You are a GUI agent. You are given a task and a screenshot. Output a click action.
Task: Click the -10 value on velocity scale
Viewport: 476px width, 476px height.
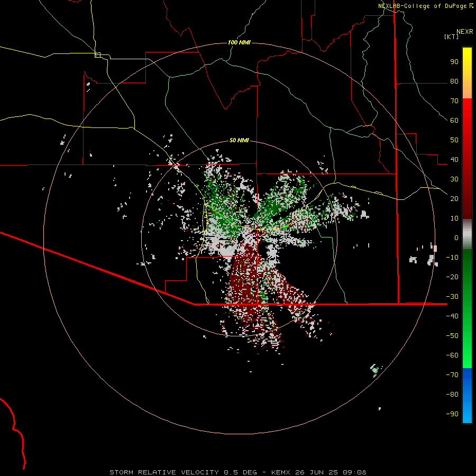coord(452,258)
